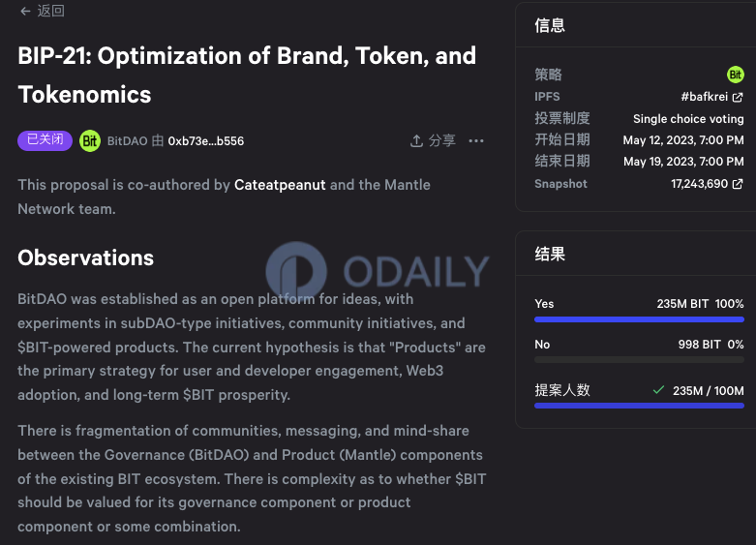Viewport: 756px width, 545px height.
Task: Click the No result progress bar
Action: click(639, 359)
